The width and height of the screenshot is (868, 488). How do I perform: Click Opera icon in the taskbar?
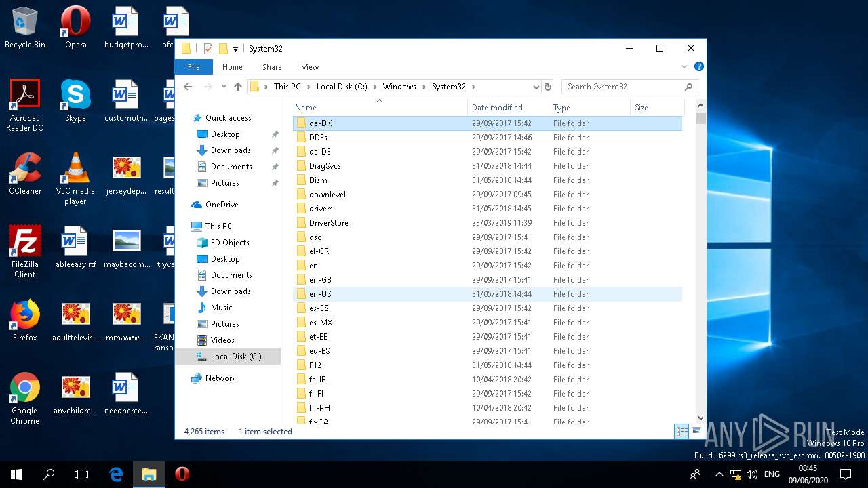click(x=182, y=474)
